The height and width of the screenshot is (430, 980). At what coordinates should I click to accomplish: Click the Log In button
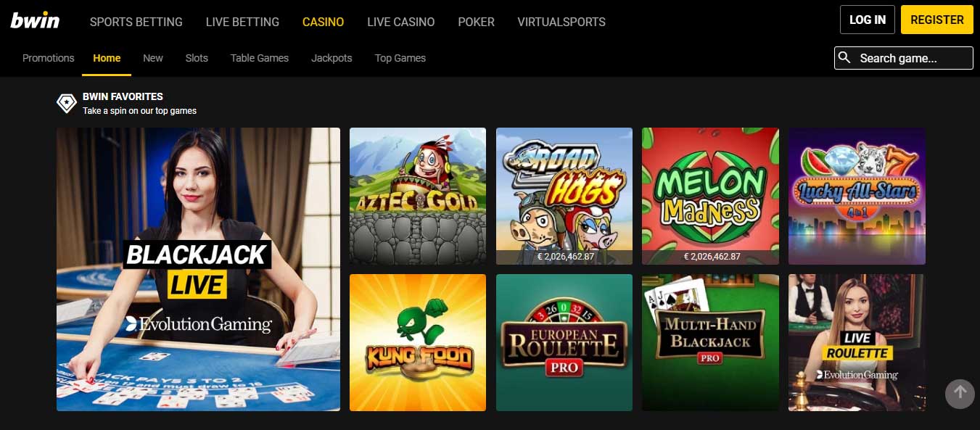pos(868,20)
